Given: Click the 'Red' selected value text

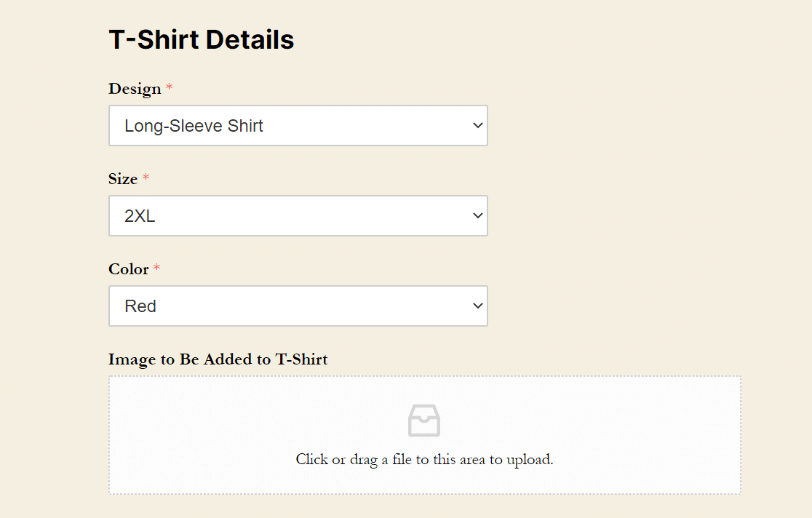Looking at the screenshot, I should click(140, 306).
